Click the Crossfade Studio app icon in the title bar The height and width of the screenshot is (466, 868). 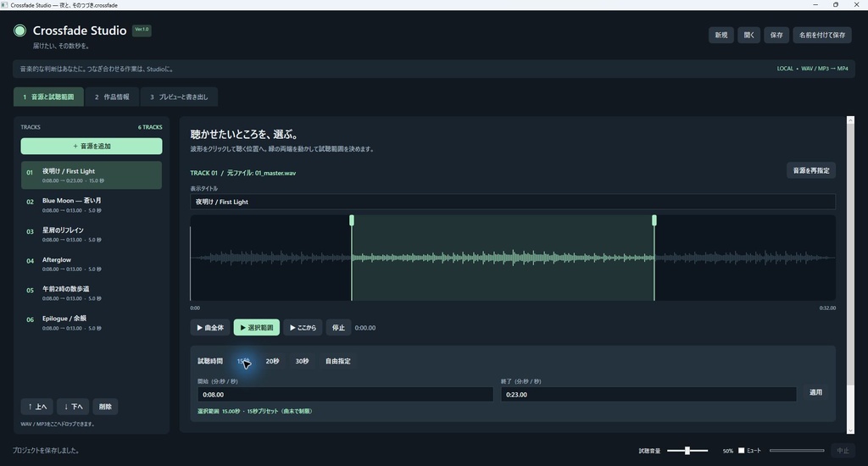click(x=4, y=5)
